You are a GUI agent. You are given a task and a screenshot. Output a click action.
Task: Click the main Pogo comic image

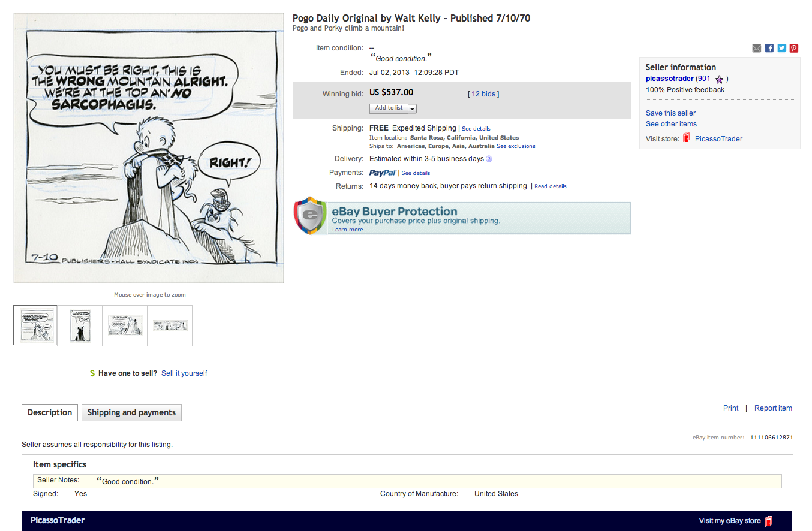coord(149,148)
